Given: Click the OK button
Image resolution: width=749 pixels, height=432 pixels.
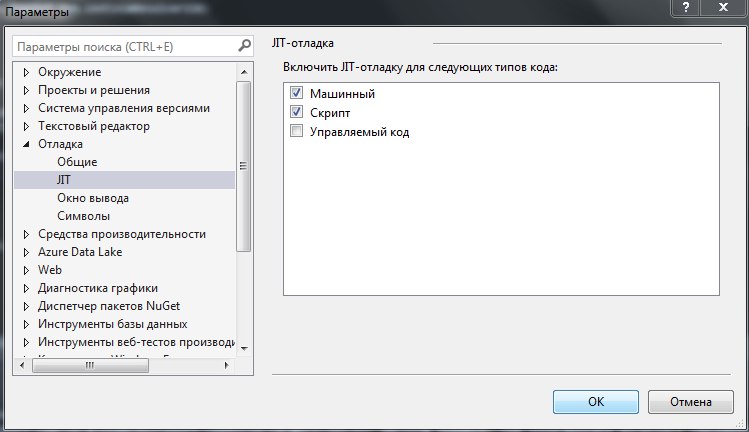Looking at the screenshot, I should (x=596, y=401).
